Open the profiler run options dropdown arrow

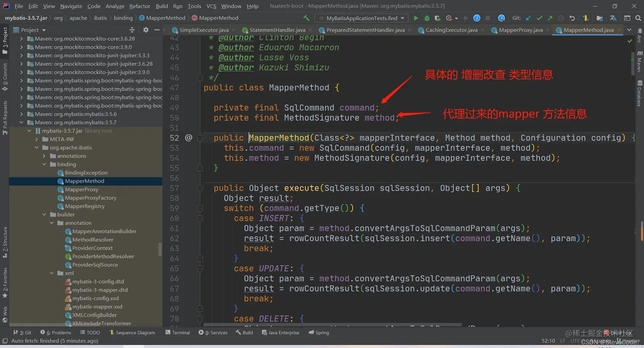pos(457,18)
